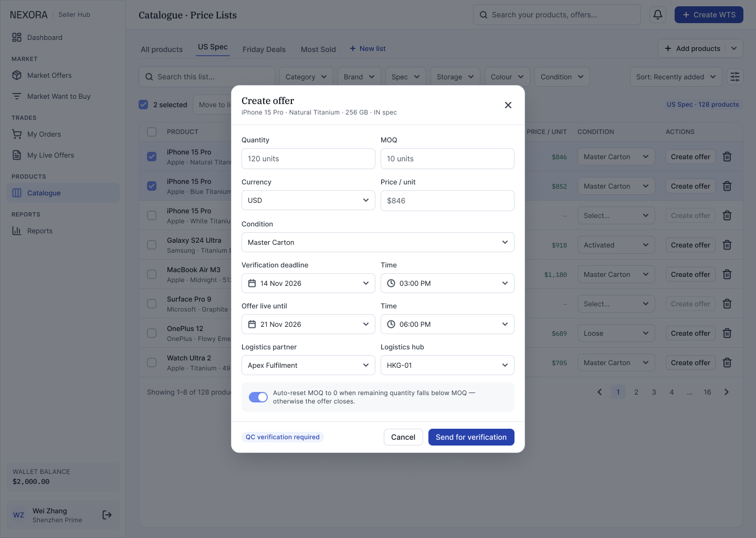The width and height of the screenshot is (756, 538).
Task: Close the Create offer dialog
Action: coord(508,105)
